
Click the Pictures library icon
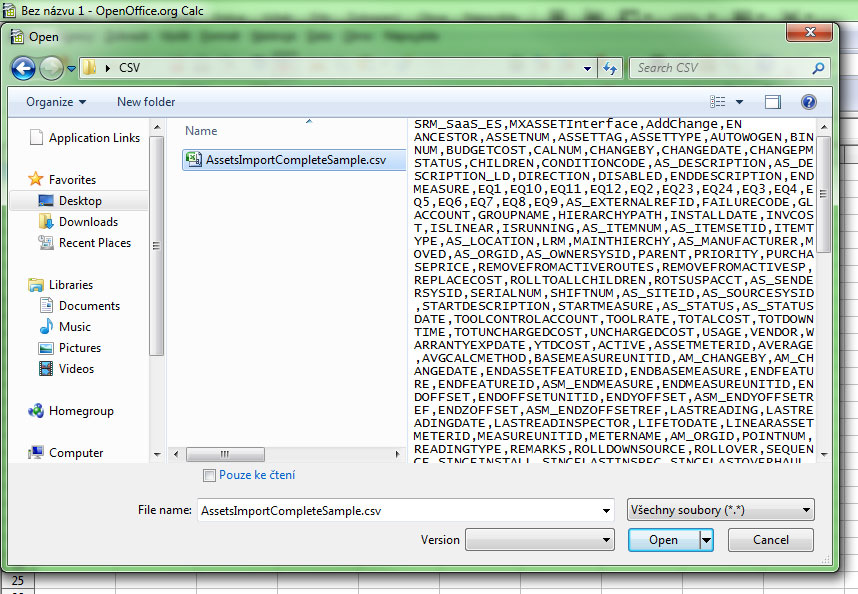pos(46,348)
